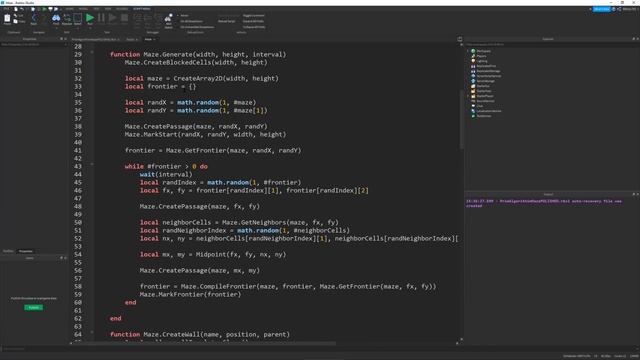Click the Back navigation arrow
The width and height of the screenshot is (640, 360).
coord(33,18)
